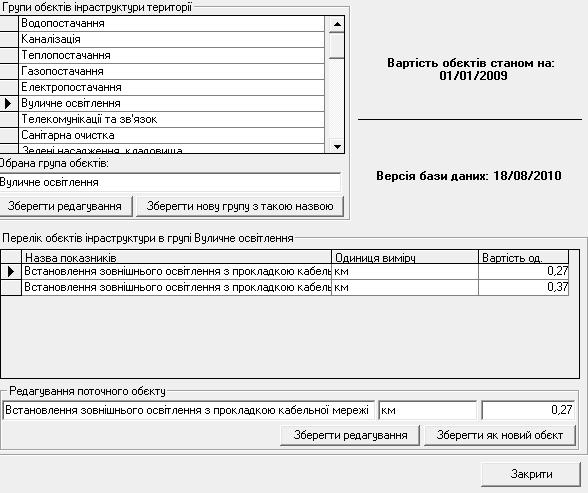The width and height of the screenshot is (588, 493).
Task: Select the Санітарна очистка group row
Action: point(171,135)
